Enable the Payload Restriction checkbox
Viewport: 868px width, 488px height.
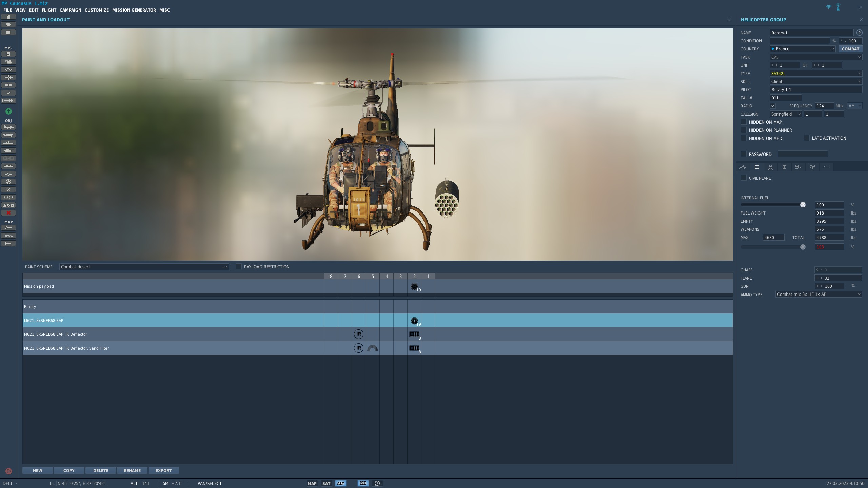click(x=239, y=267)
